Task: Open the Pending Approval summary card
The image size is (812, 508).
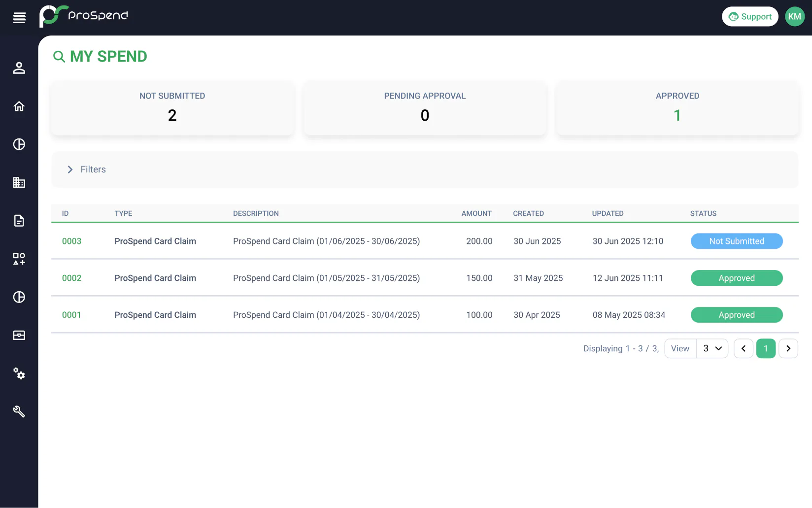Action: click(425, 108)
